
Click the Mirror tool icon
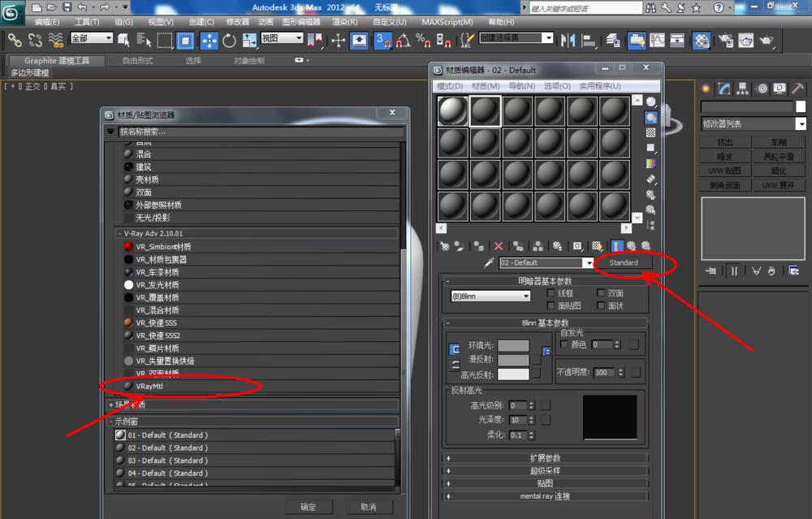(568, 41)
